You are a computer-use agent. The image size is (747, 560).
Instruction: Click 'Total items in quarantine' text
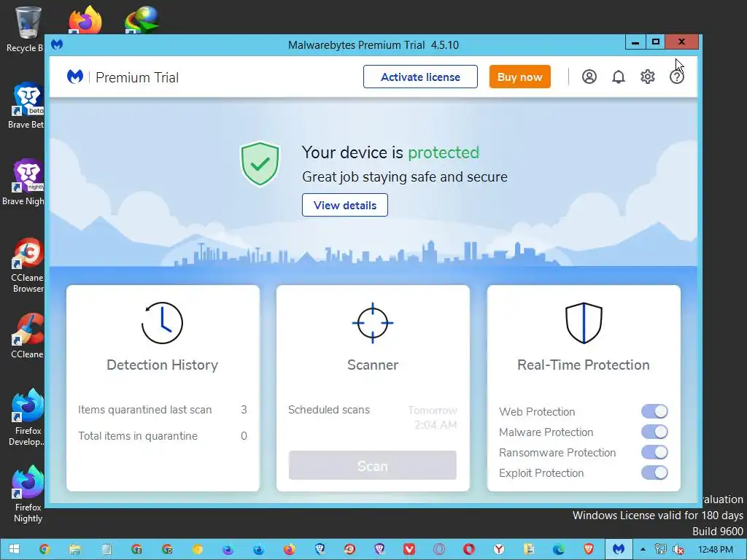coord(138,436)
